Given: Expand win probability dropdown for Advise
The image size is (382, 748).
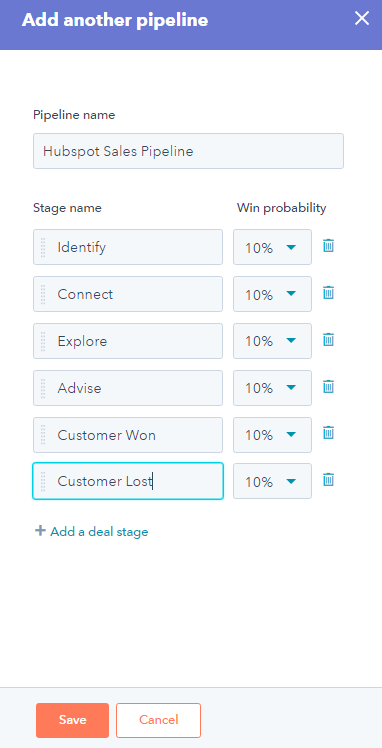Looking at the screenshot, I should (272, 388).
